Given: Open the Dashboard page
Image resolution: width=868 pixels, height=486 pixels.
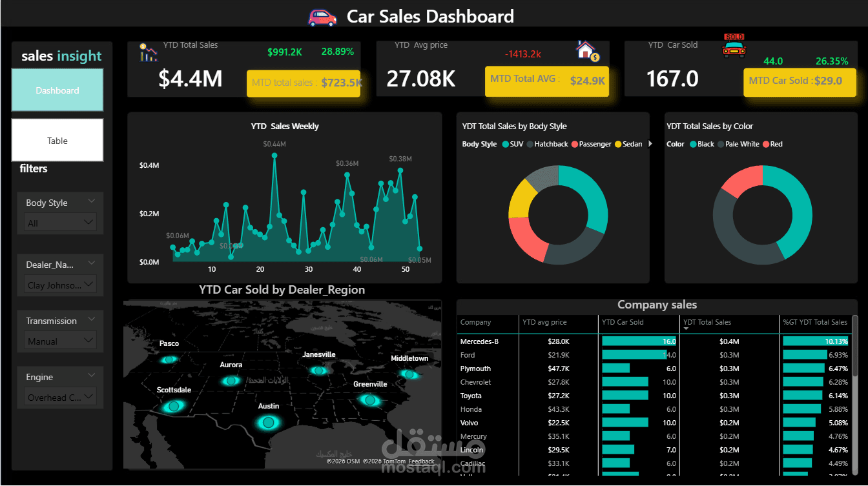Looking at the screenshot, I should [x=57, y=91].
